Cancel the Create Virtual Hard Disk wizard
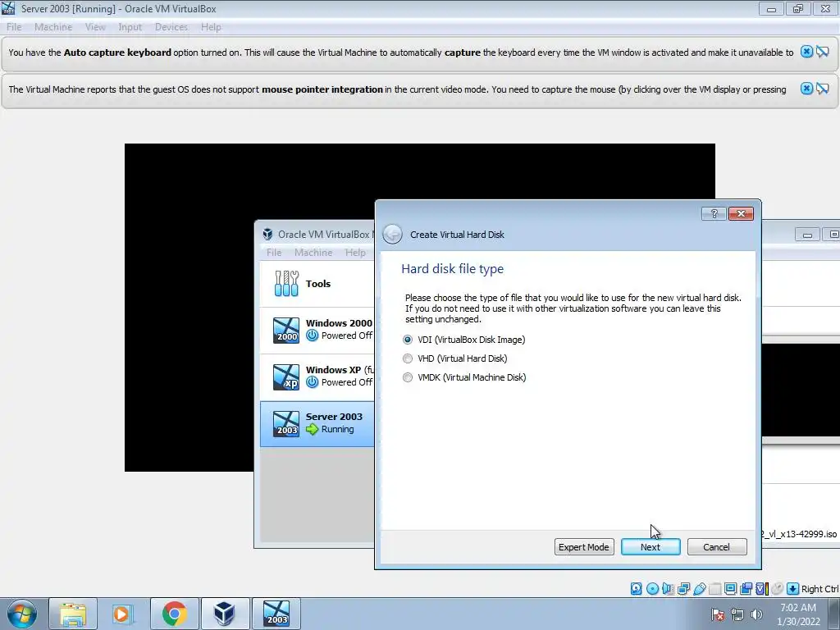This screenshot has width=840, height=630. click(717, 547)
